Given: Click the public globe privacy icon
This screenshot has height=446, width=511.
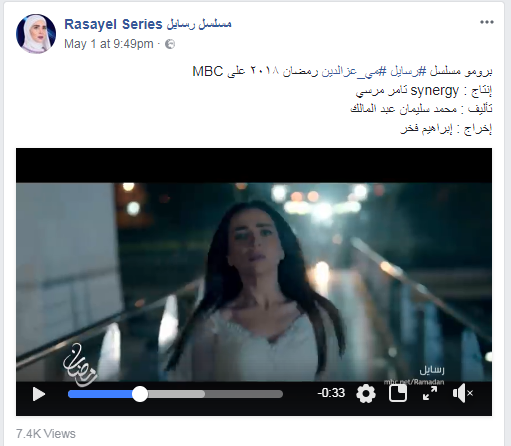Looking at the screenshot, I should click(x=170, y=44).
